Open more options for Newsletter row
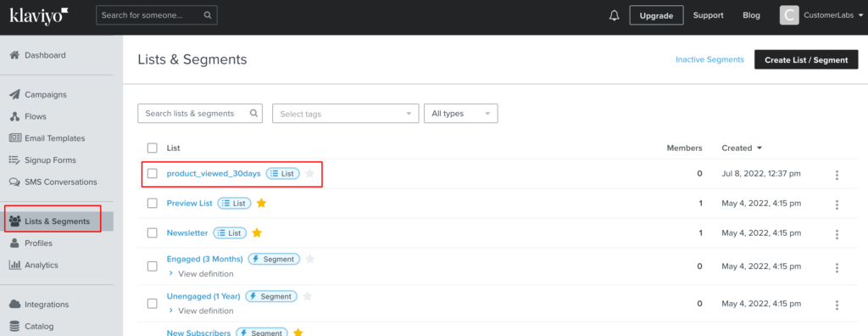 (837, 234)
